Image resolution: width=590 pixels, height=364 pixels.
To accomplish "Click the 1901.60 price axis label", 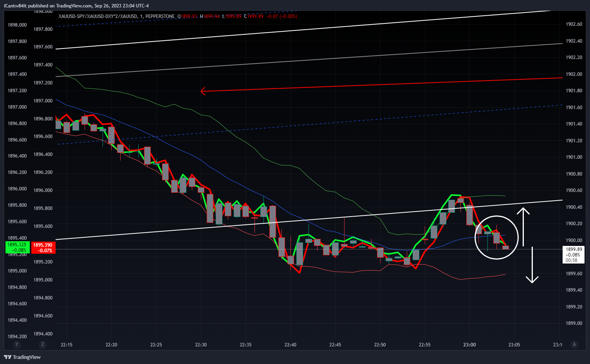I will (574, 108).
